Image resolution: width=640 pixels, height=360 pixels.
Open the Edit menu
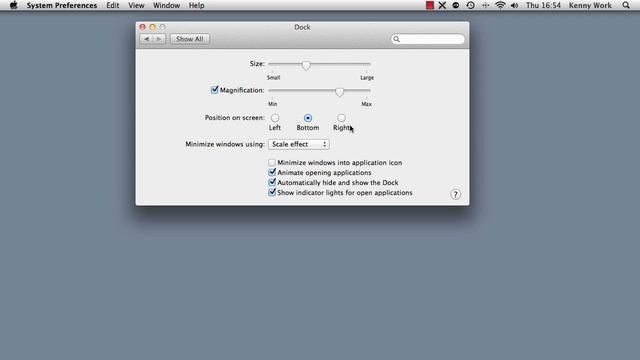pyautogui.click(x=113, y=5)
